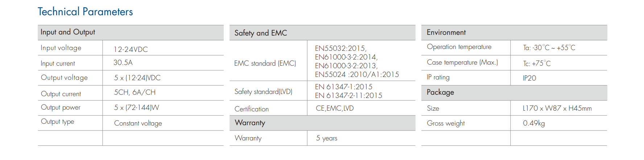Viewport: 644px width, 160px height.
Task: Click the 0.49kg gross weight value
Action: coord(534,123)
